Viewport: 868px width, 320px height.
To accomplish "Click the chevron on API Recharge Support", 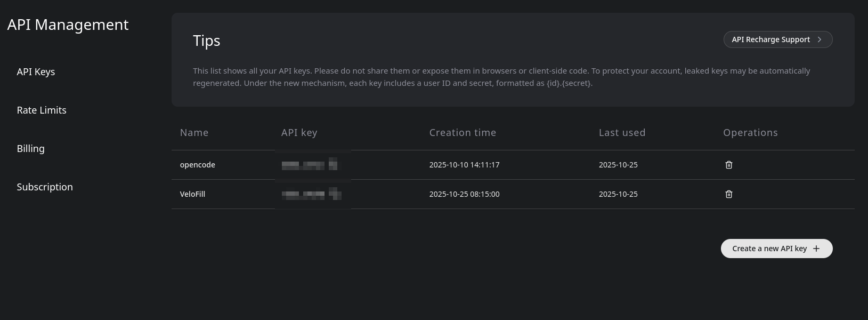I will pyautogui.click(x=820, y=39).
